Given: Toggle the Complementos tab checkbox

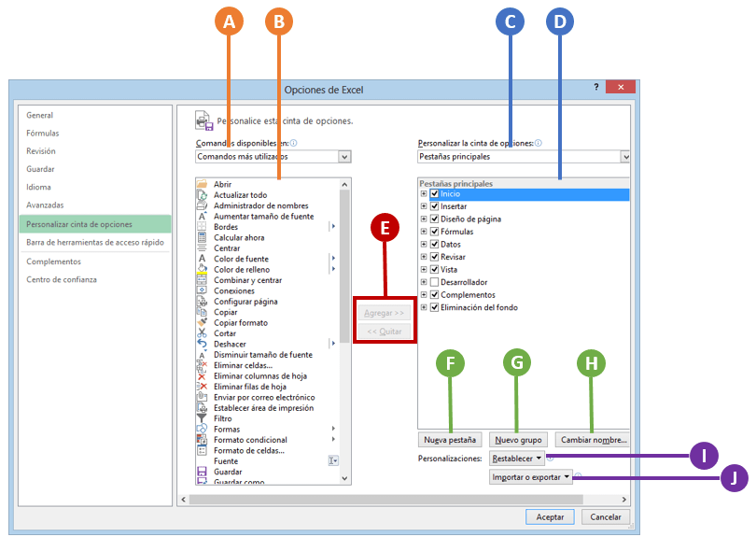Looking at the screenshot, I should coord(434,294).
